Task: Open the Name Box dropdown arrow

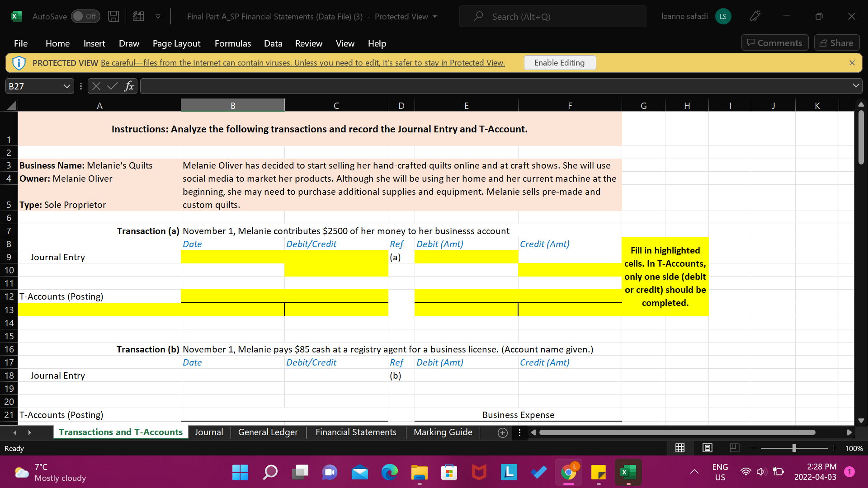Action: [x=66, y=86]
